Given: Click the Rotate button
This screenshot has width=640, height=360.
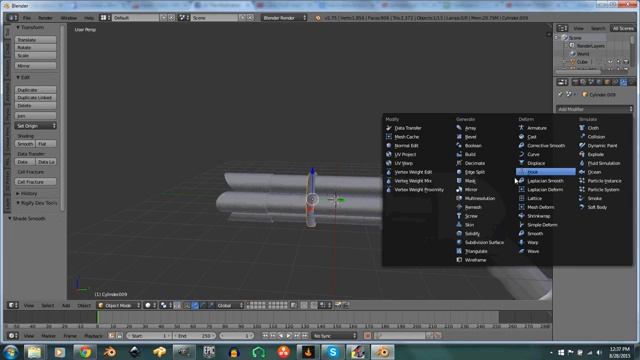Looking at the screenshot, I should (x=36, y=48).
